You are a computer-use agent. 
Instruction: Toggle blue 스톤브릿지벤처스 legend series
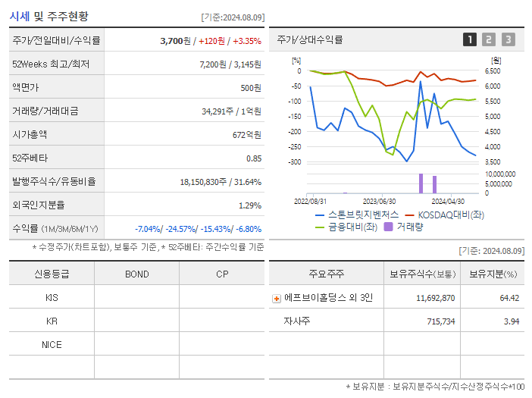tap(357, 215)
